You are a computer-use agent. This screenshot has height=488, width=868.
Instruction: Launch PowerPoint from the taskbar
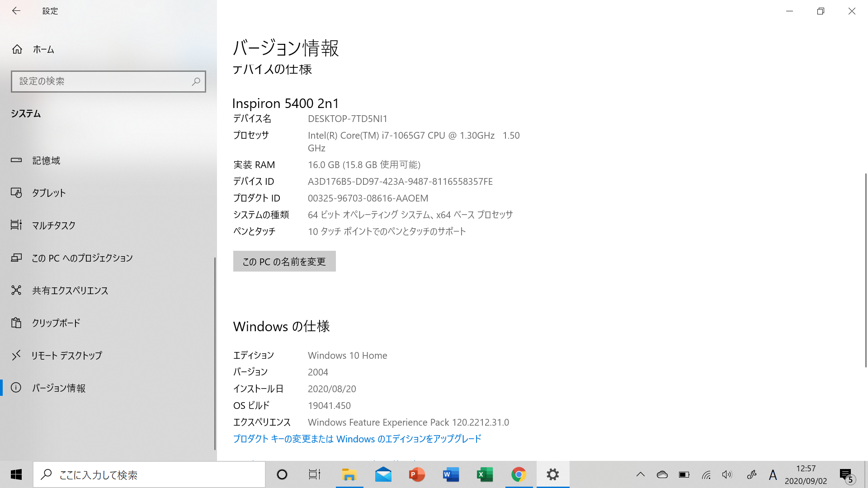click(416, 474)
